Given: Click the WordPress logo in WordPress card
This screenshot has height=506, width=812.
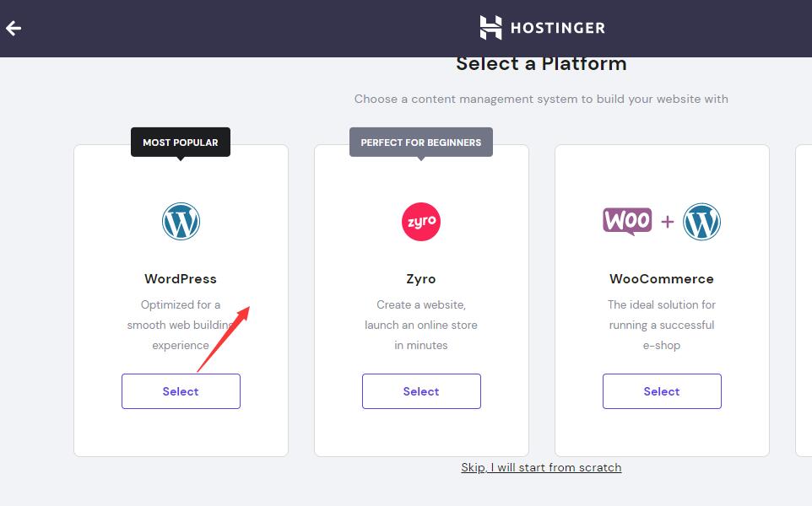Looking at the screenshot, I should [x=181, y=222].
